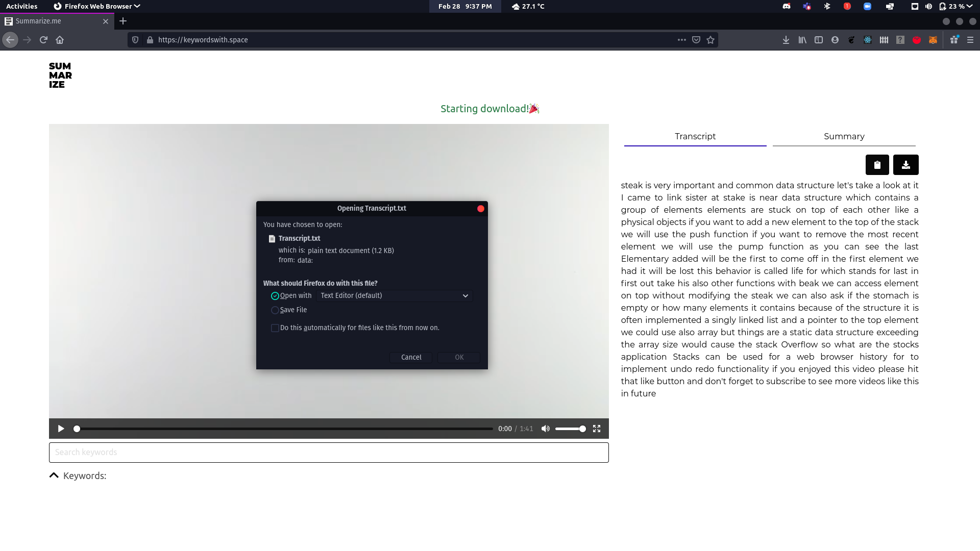
Task: Copy the transcript with the clipboard icon
Action: [877, 165]
